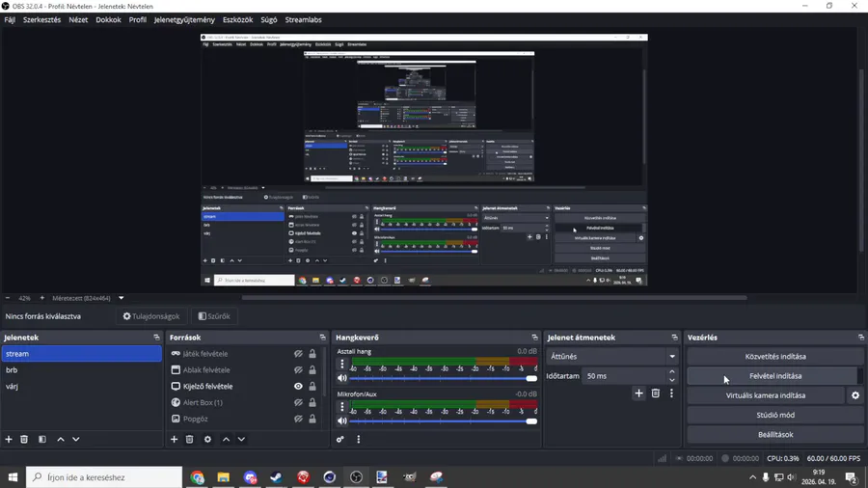Unlock Ablak felvétele source lock
This screenshot has width=868, height=488.
[312, 369]
